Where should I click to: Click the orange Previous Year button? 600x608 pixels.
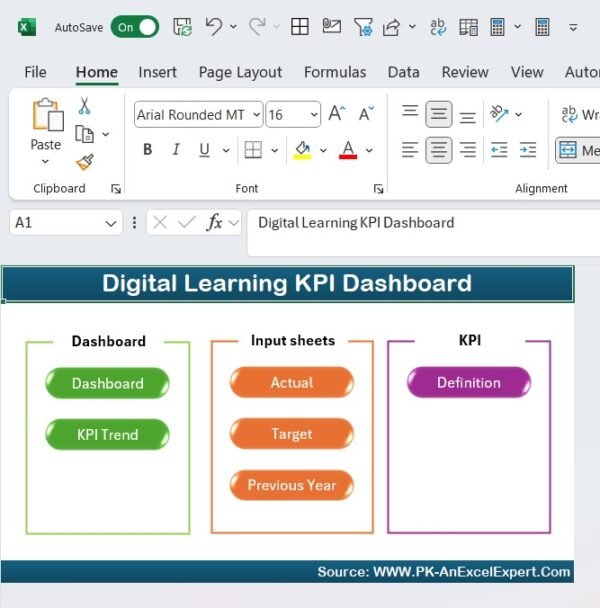(292, 485)
